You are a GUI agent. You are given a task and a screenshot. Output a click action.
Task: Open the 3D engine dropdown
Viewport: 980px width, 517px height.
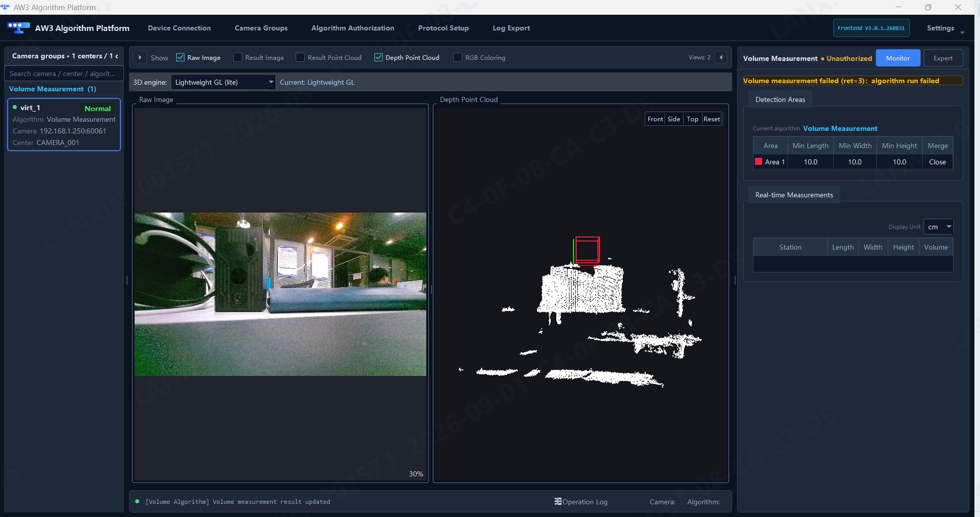[223, 82]
